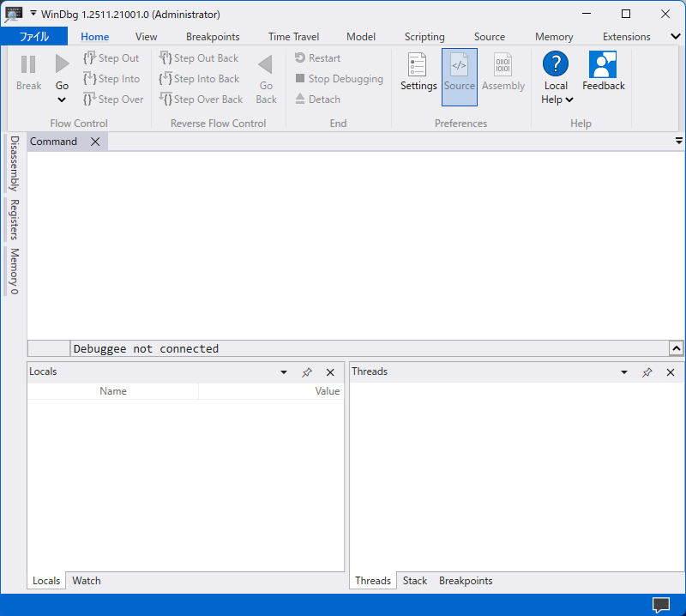Select the Stack bottom tab
Viewport: 686px width, 616px height.
(x=415, y=581)
